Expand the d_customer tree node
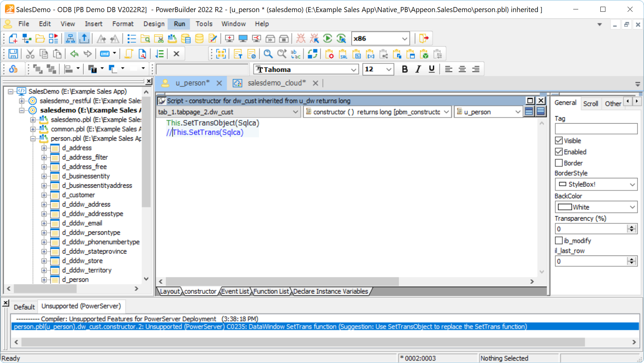 (x=44, y=195)
